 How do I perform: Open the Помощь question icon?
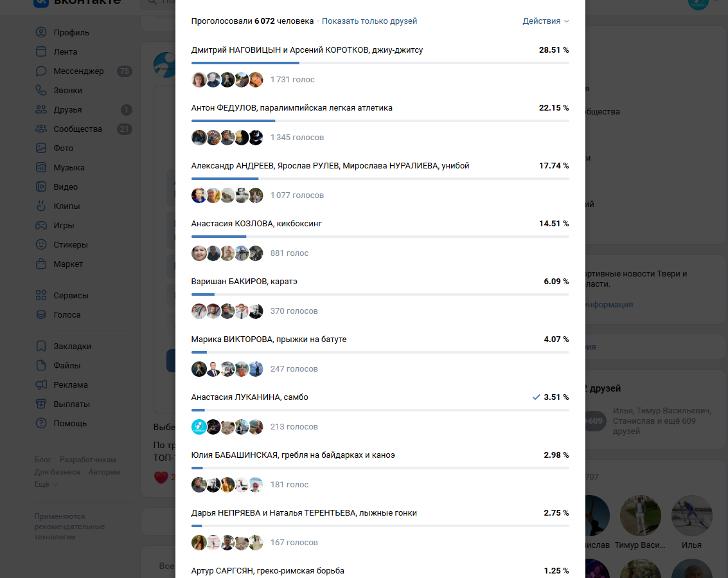[41, 423]
